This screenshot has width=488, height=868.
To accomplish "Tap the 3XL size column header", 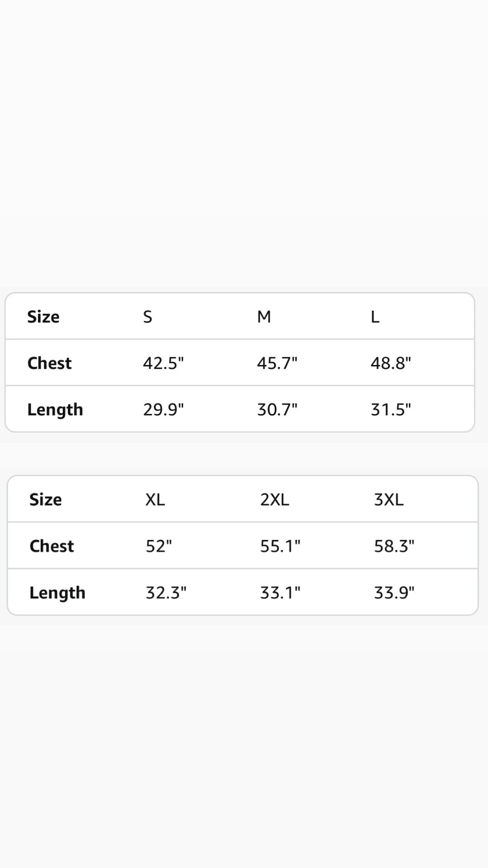I will click(x=389, y=500).
